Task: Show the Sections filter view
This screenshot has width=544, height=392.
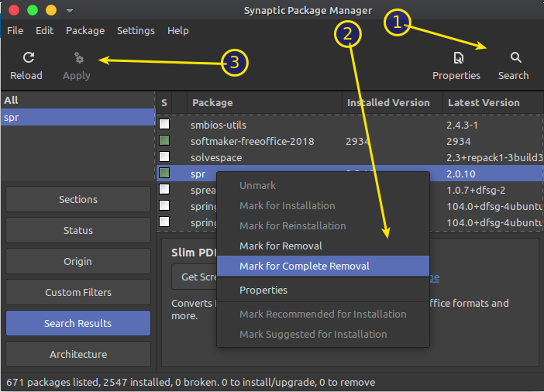Action: tap(78, 199)
